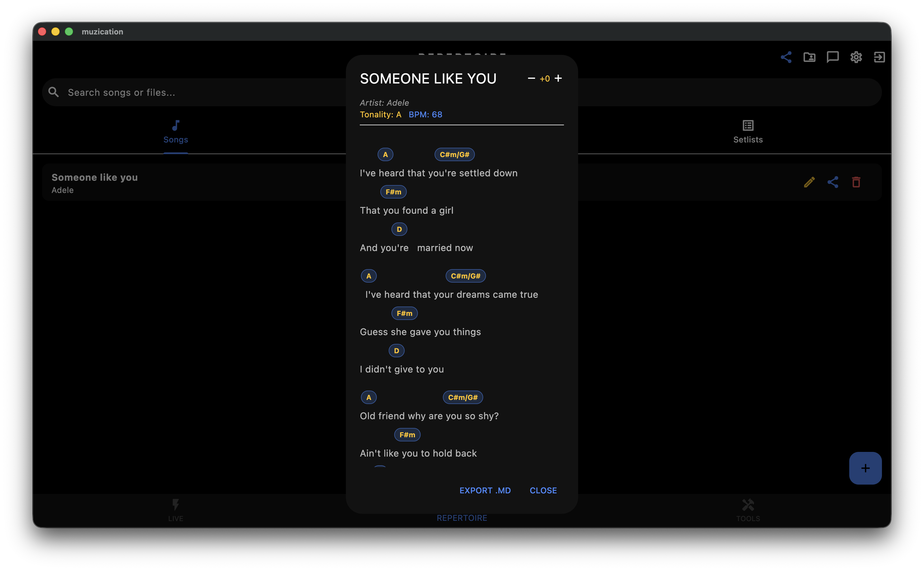Delete Someone like you with trash icon
This screenshot has width=924, height=571.
pos(856,182)
